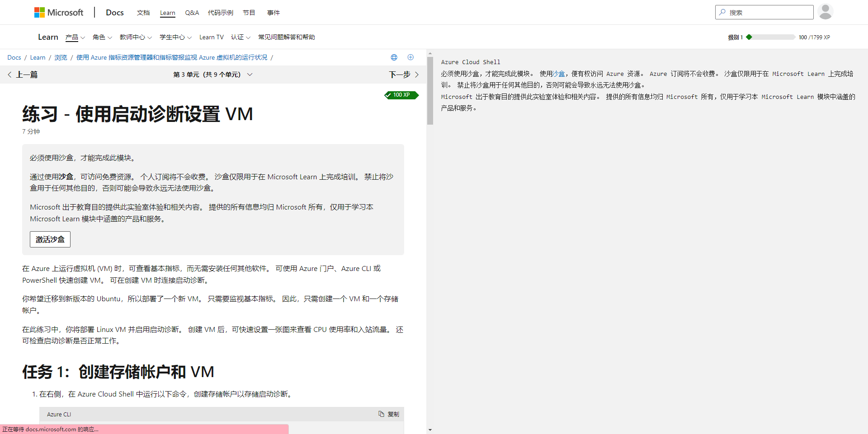This screenshot has width=868, height=434.
Task: Click the Docs breadcrumb link
Action: click(x=14, y=57)
